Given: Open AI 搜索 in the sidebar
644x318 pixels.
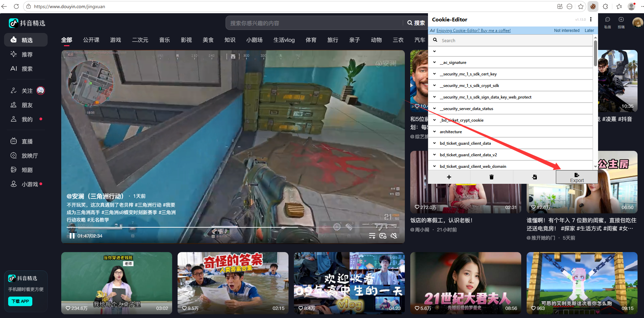Looking at the screenshot, I should [26, 69].
